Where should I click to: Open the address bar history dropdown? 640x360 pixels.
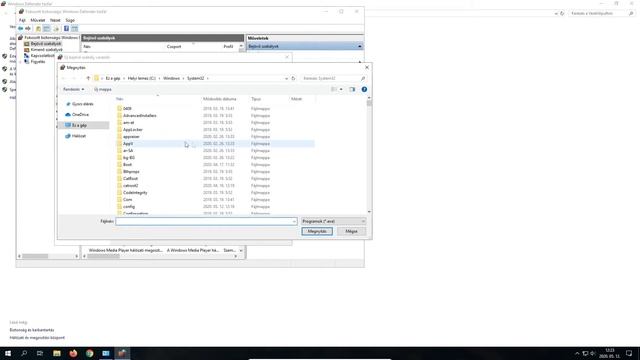[x=286, y=78]
